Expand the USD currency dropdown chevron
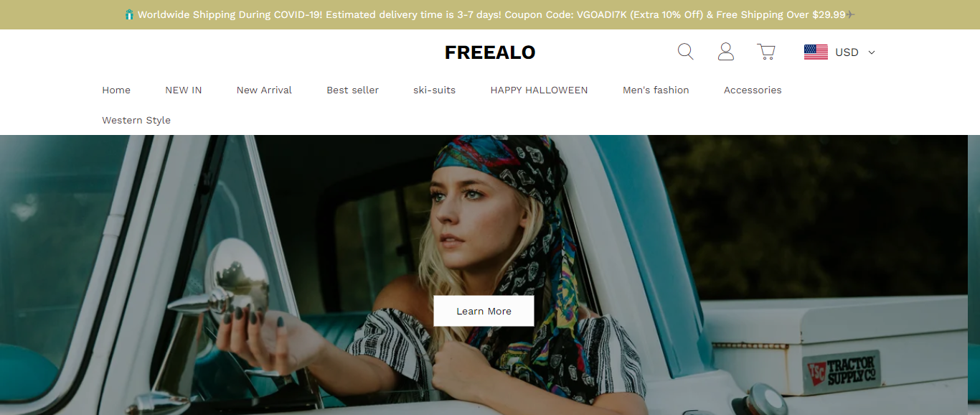Image resolution: width=980 pixels, height=415 pixels. [872, 52]
